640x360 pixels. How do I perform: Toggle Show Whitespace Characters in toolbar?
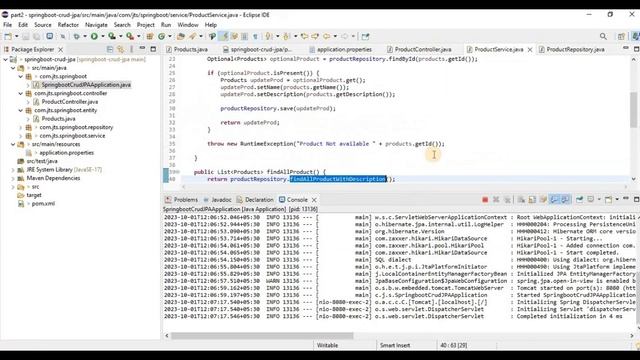[x=255, y=36]
